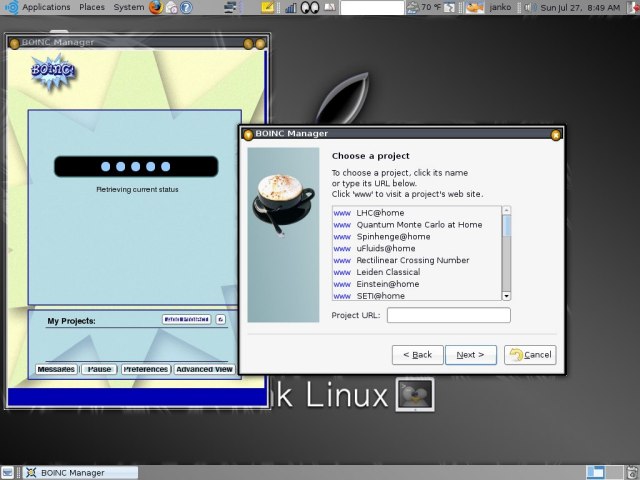The image size is (640, 480).
Task: Click the blurred dark-blue text button beside My Projects
Action: click(x=187, y=319)
